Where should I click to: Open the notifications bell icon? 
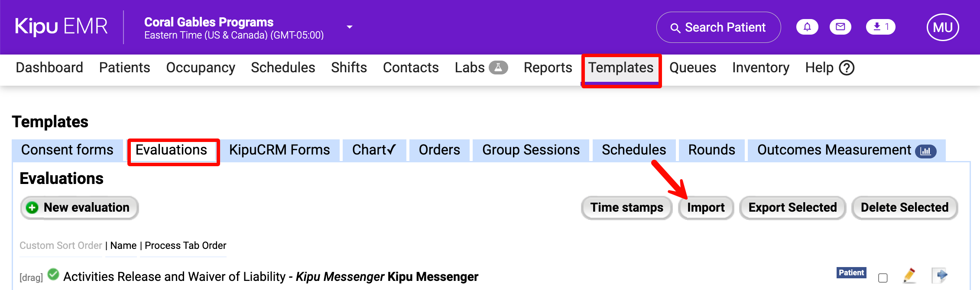coord(807,27)
